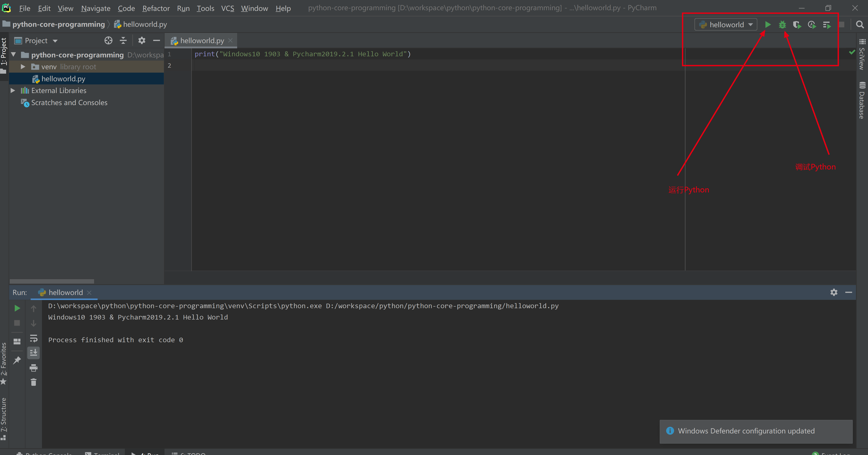The image size is (868, 455).
Task: Open the Tools menu
Action: coord(206,8)
